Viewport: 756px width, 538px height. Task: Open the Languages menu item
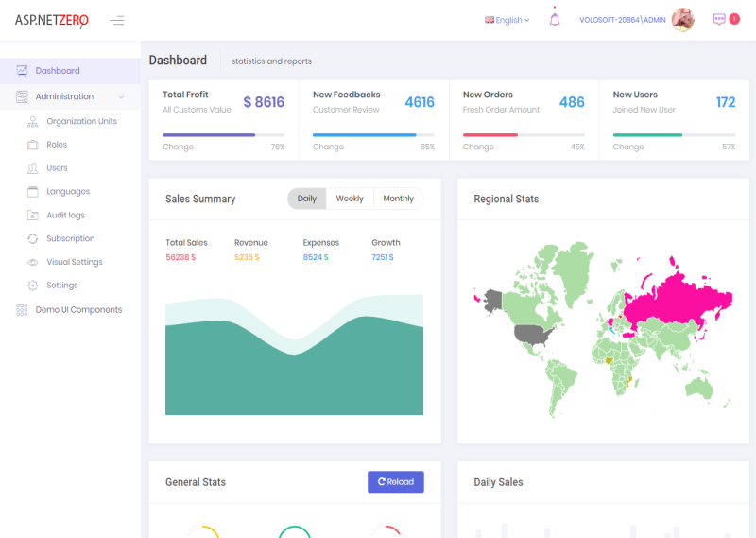tap(68, 192)
